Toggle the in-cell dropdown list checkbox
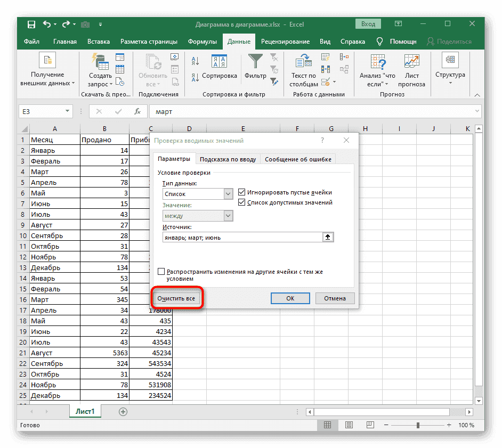This screenshot has width=502, height=448. pos(242,202)
